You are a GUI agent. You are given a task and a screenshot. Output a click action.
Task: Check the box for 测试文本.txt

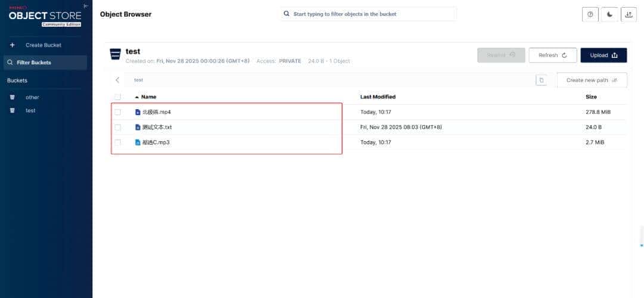pos(118,127)
